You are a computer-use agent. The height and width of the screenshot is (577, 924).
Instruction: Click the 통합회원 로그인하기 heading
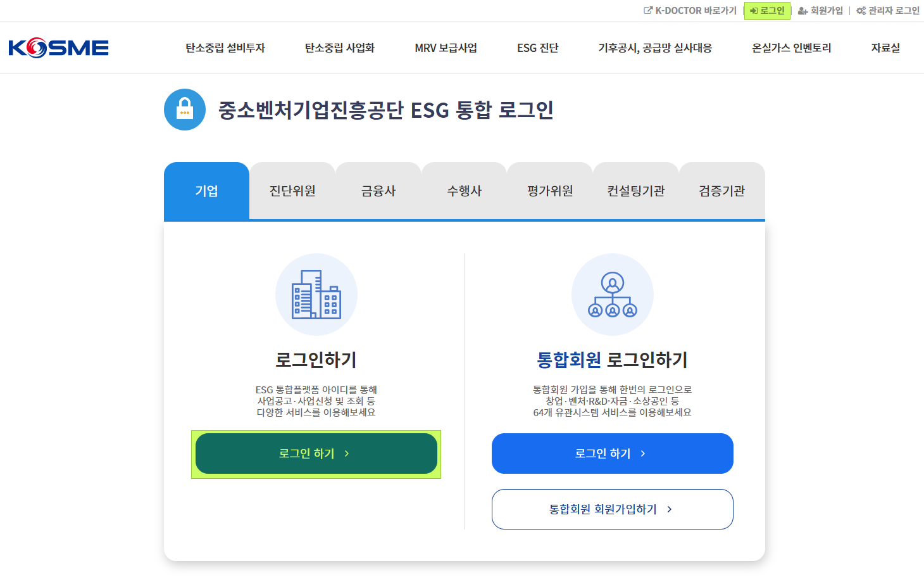pyautogui.click(x=613, y=360)
